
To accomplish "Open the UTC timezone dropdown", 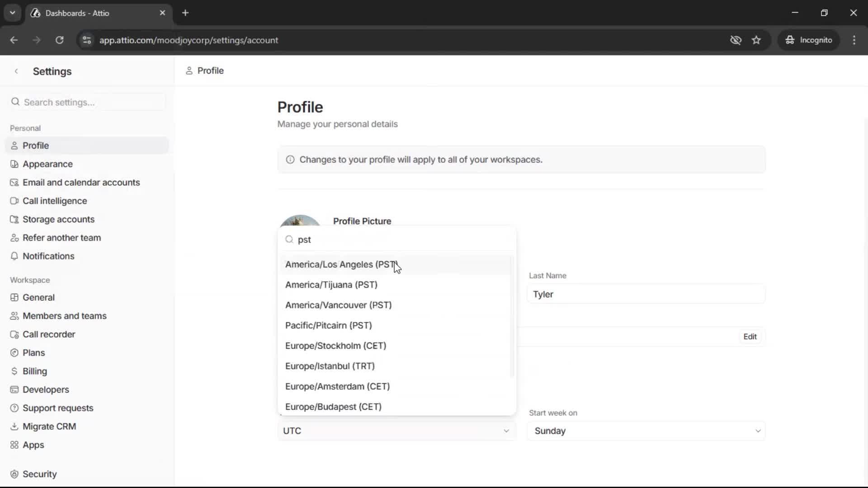I will click(396, 431).
